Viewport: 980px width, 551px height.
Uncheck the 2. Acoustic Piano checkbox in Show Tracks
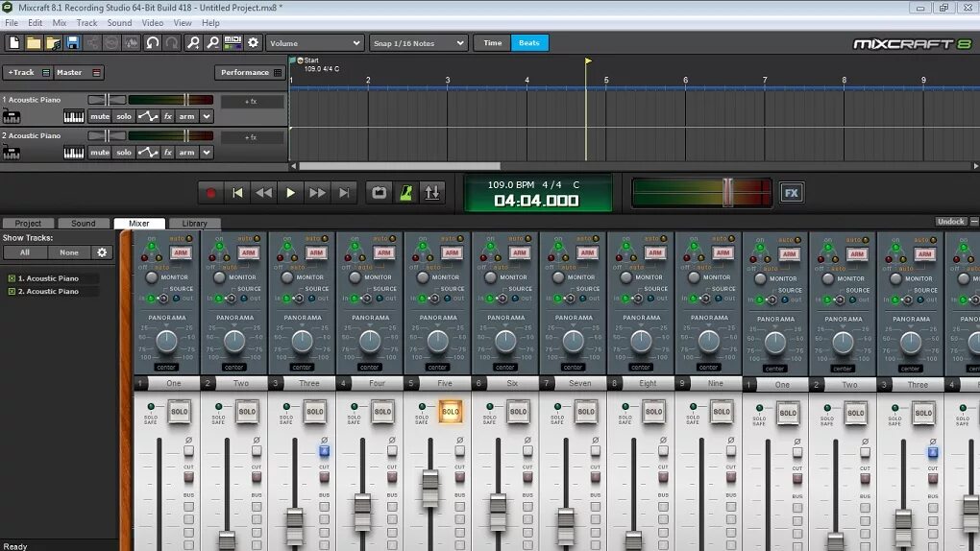(12, 291)
